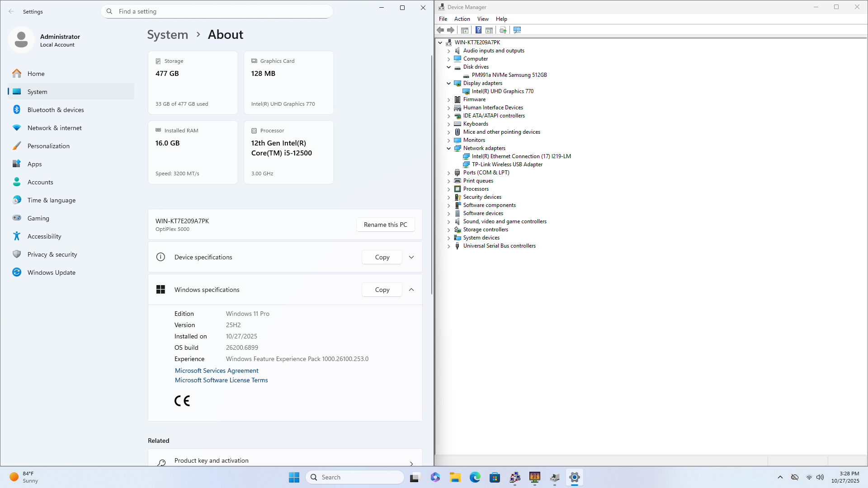This screenshot has height=488, width=868.
Task: Select Intel(R) UHD Graphics 770 device
Action: point(502,91)
